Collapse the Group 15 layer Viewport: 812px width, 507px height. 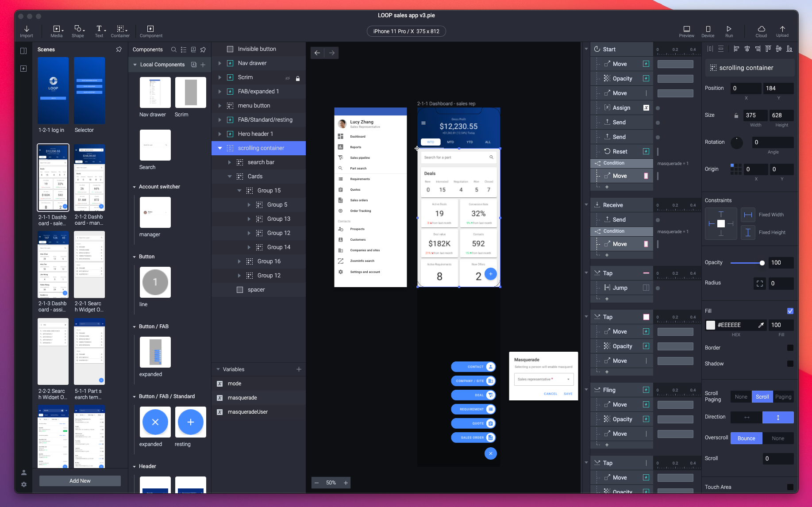point(239,191)
